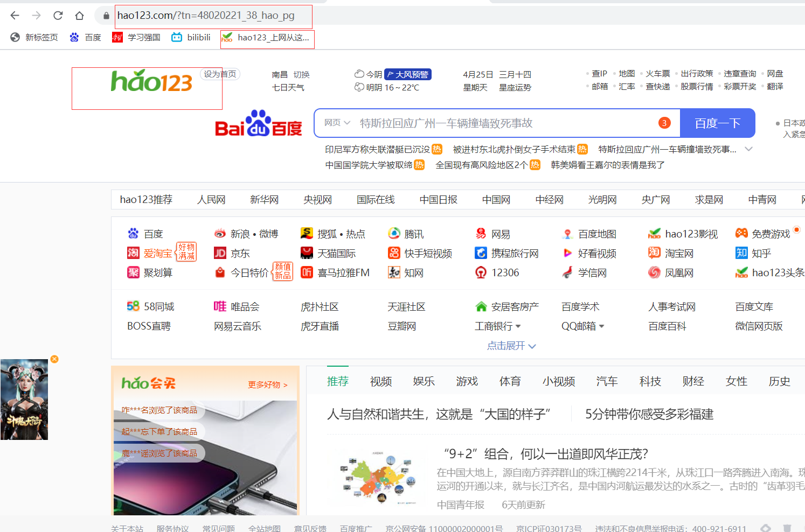The height and width of the screenshot is (532, 805).
Task: Open the 学习强国 bookmark
Action: (x=136, y=37)
